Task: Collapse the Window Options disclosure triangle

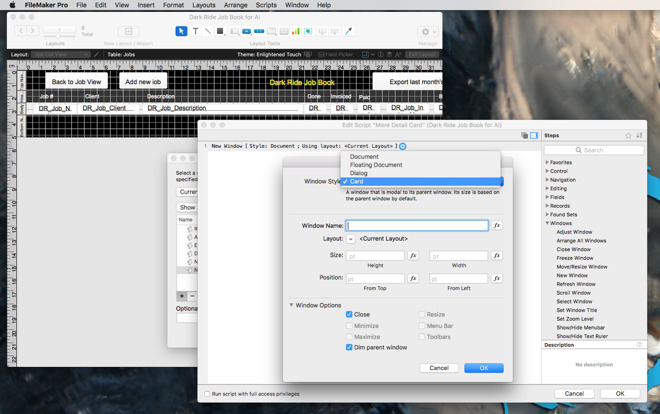Action: [x=291, y=305]
